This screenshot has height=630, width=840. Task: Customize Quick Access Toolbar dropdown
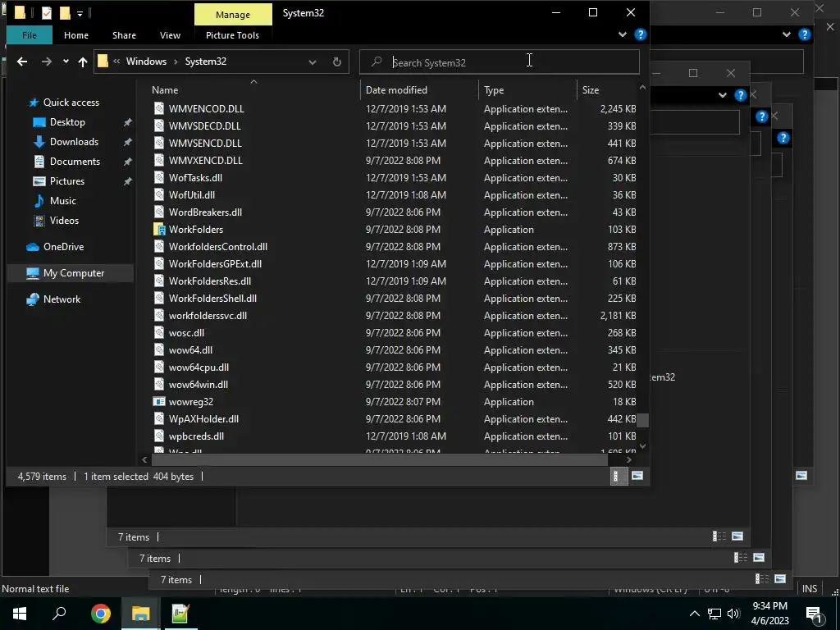(80, 13)
